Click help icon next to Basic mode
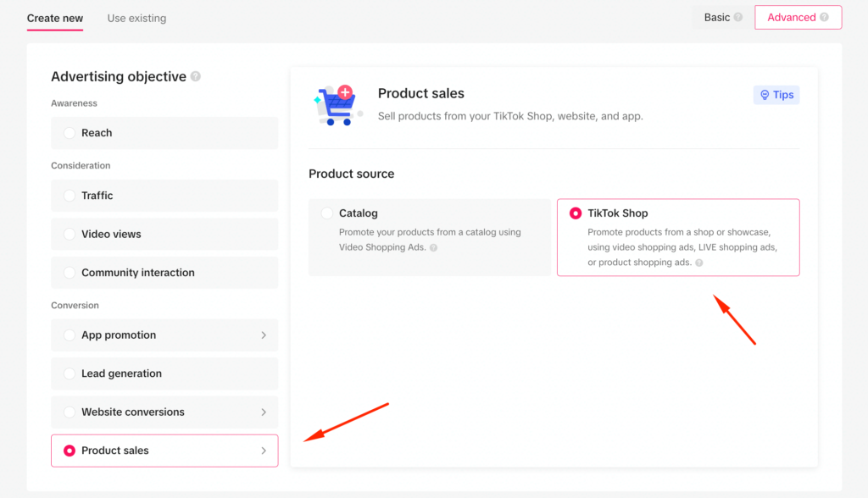The height and width of the screenshot is (498, 868). point(738,17)
